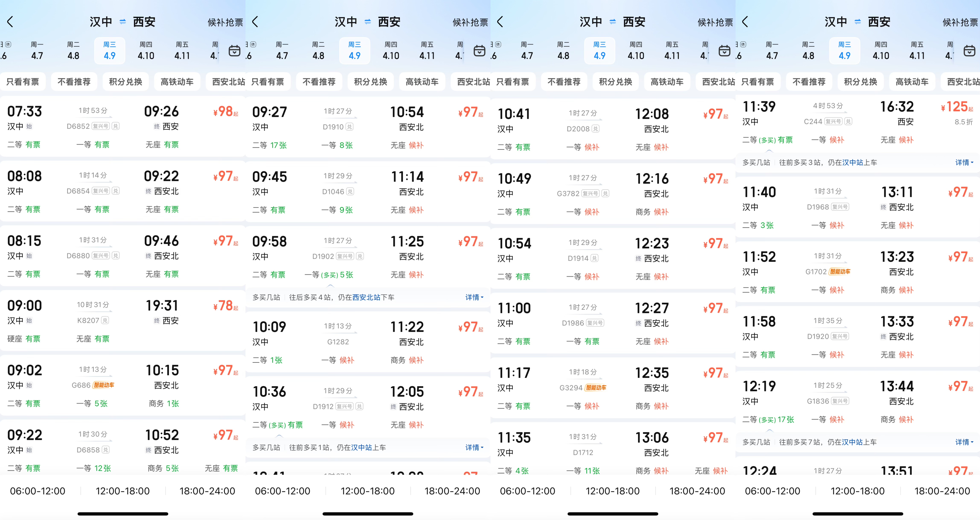Screen dimensions: 980x520
Task: Toggle 高铁动车 filter in the third screen
Action: click(667, 82)
